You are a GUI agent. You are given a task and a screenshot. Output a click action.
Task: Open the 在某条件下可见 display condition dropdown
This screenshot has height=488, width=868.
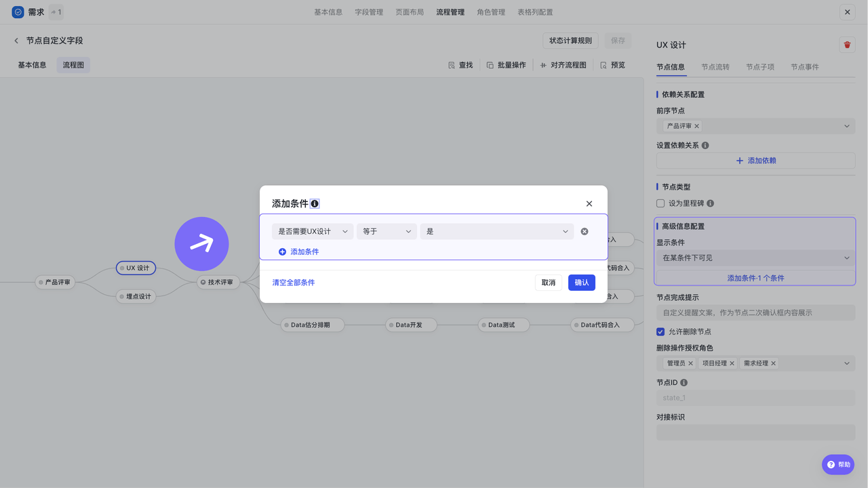click(x=755, y=258)
